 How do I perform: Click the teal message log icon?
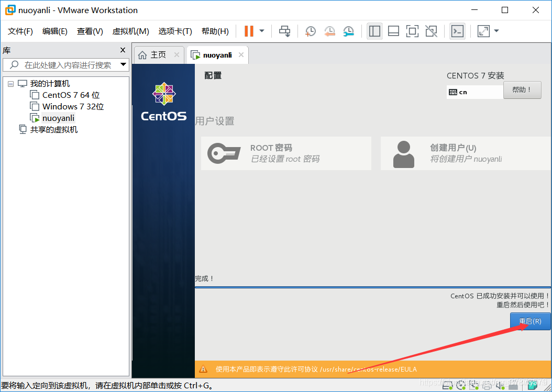click(533, 386)
